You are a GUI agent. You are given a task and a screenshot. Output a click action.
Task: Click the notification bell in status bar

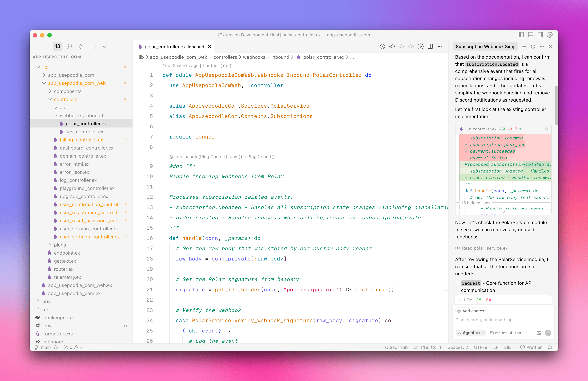pyautogui.click(x=550, y=347)
